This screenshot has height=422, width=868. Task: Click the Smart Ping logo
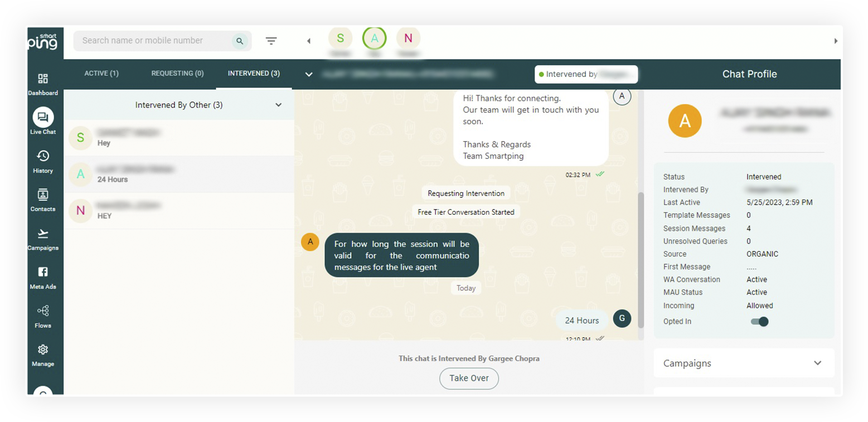coord(43,41)
